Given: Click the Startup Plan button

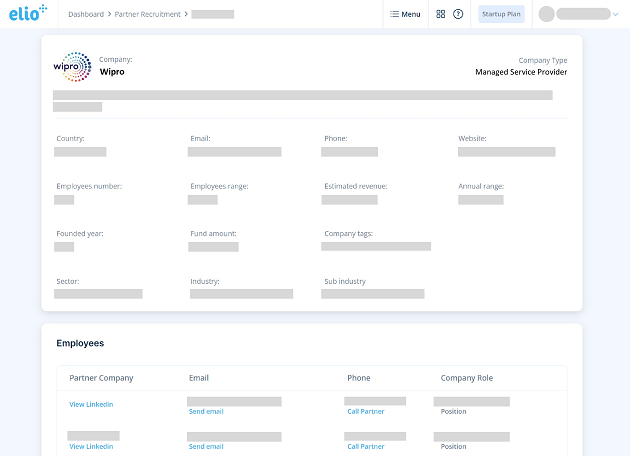Looking at the screenshot, I should point(501,14).
